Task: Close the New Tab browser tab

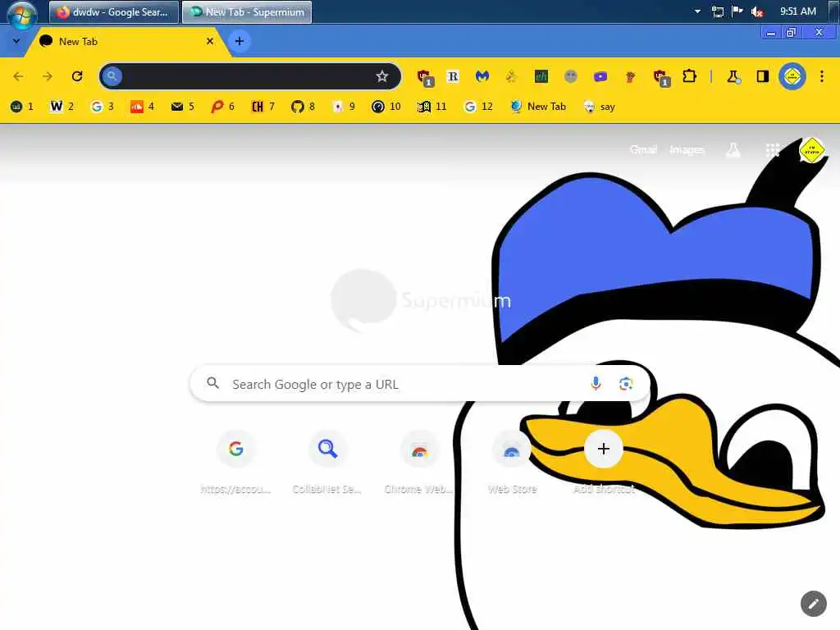Action: (x=210, y=41)
